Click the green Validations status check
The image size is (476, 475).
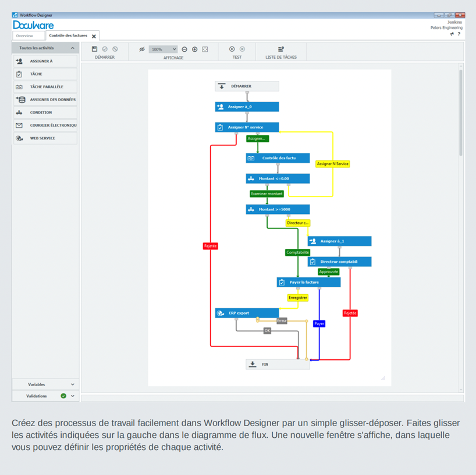point(63,396)
